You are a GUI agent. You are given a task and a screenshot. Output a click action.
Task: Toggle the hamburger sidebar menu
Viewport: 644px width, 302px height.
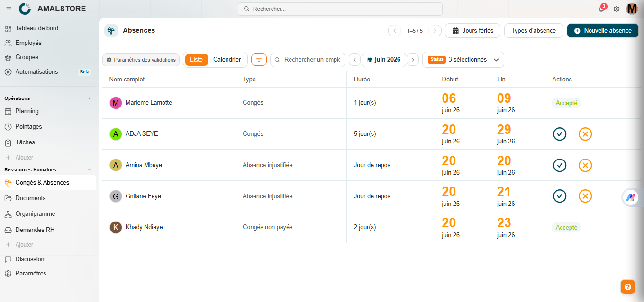click(x=9, y=9)
